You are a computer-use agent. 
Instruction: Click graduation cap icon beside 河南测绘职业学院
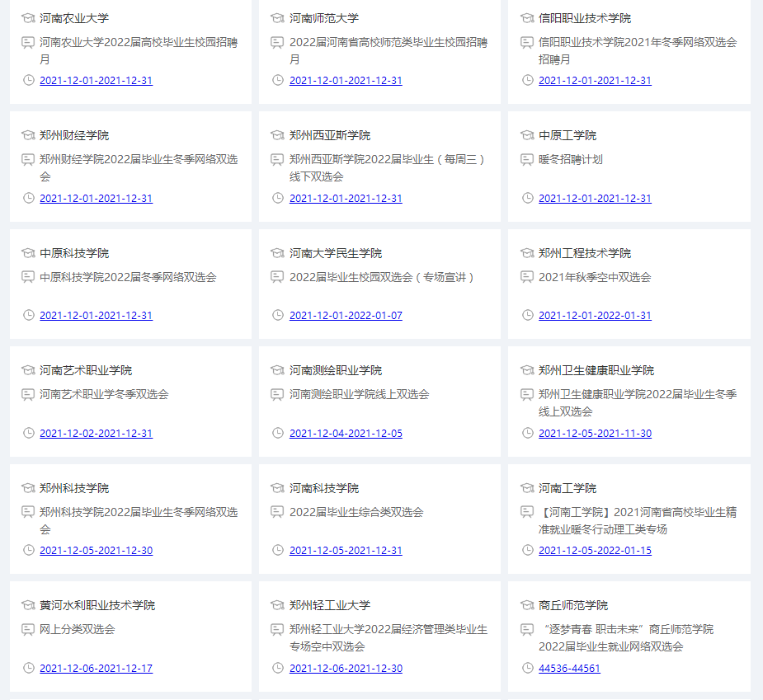[278, 370]
